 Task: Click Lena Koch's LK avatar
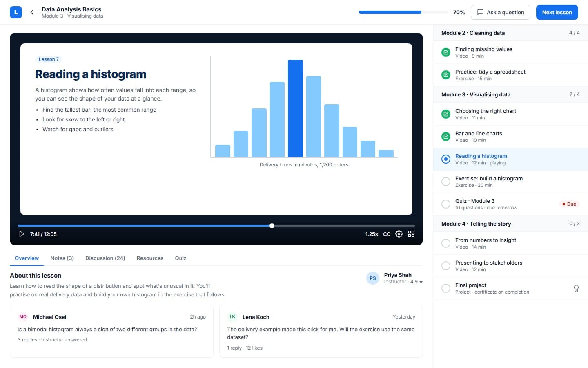point(232,317)
